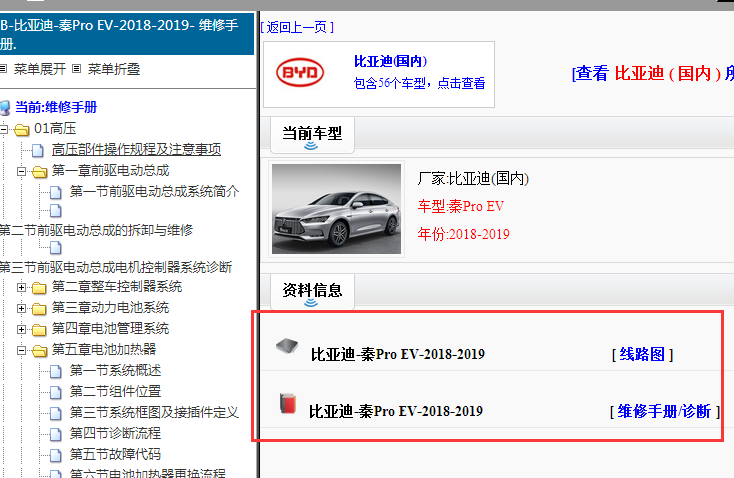
Task: Expand the 第三章动力电池系统 node
Action: [x=21, y=308]
